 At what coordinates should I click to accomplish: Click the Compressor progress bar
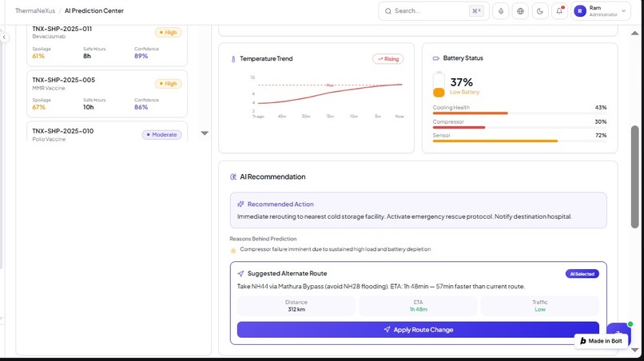519,127
